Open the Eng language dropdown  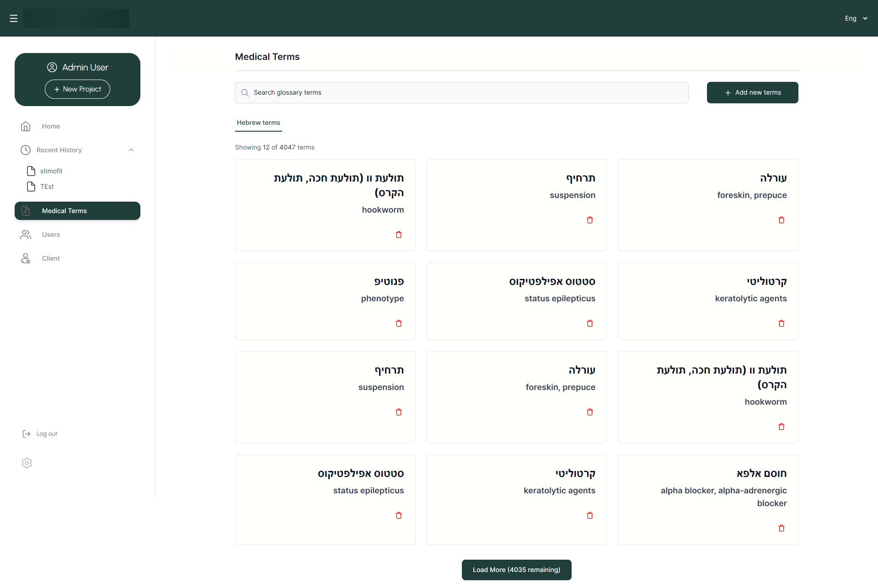point(856,18)
